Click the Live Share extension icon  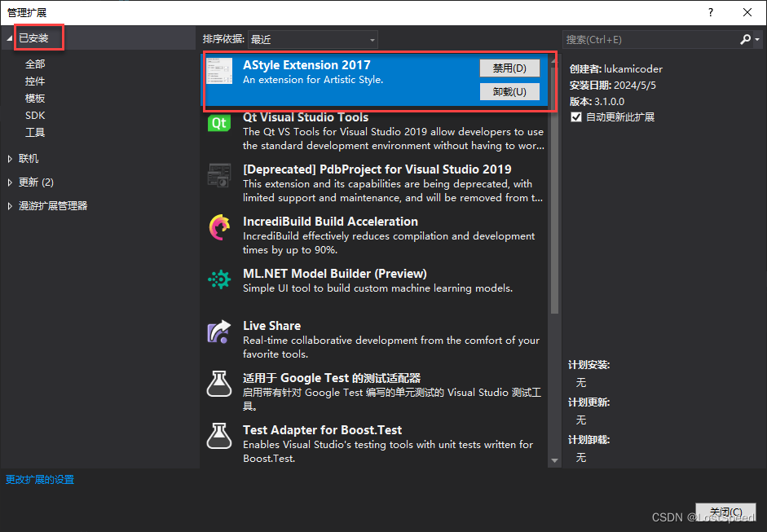(x=219, y=332)
